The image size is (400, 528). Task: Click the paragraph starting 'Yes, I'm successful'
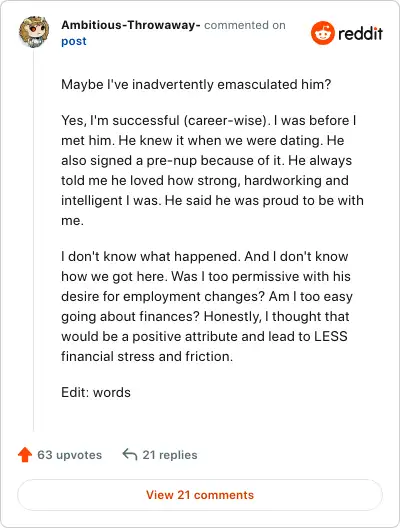click(212, 170)
